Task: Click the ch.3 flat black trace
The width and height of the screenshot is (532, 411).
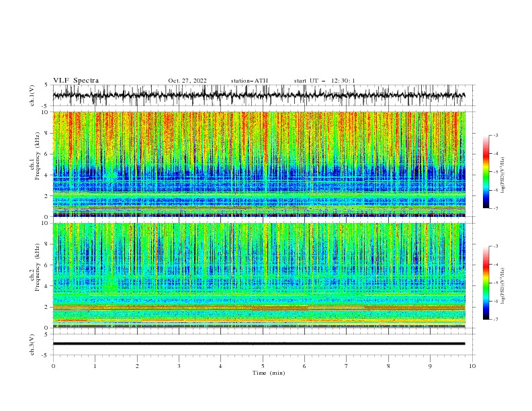Action: pyautogui.click(x=259, y=344)
